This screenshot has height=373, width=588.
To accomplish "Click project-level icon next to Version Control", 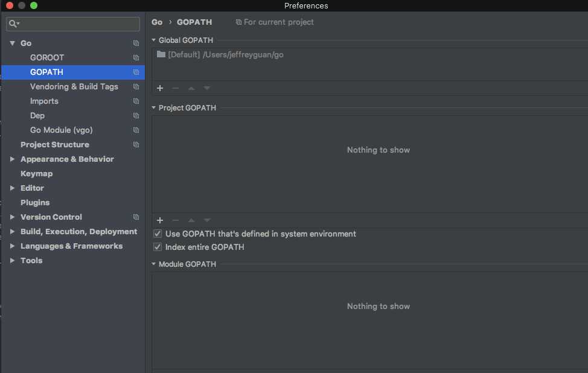I will (x=136, y=217).
